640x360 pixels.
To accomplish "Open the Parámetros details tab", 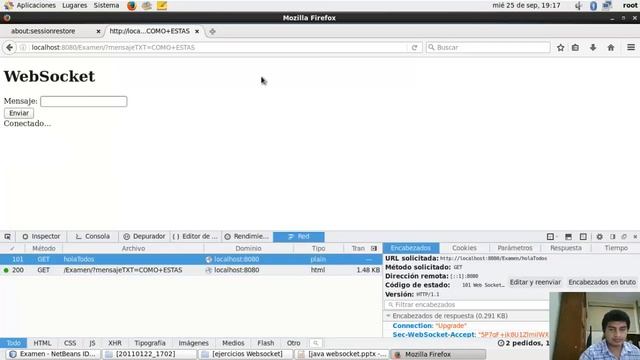I will tap(515, 248).
